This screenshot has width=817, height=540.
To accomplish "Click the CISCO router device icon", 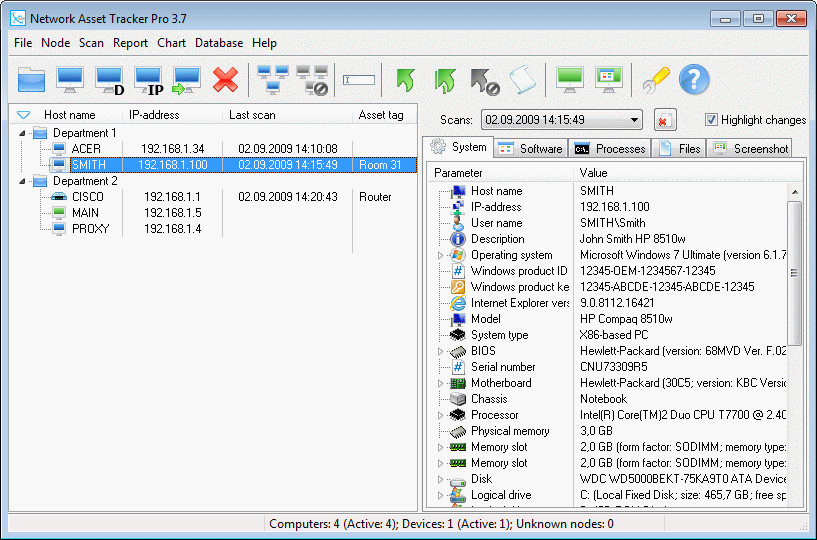I will click(x=59, y=197).
